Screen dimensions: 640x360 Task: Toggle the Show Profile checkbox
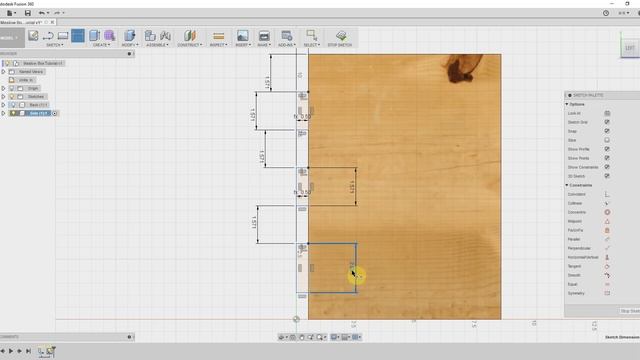point(607,149)
